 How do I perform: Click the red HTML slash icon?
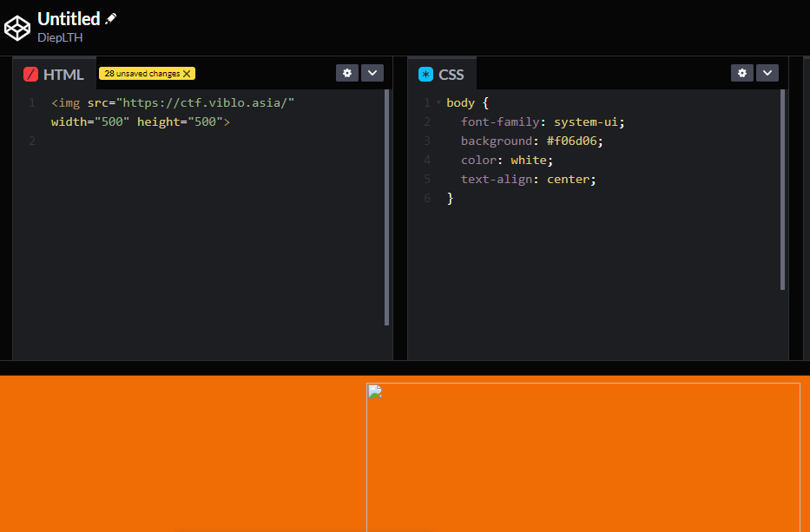31,75
